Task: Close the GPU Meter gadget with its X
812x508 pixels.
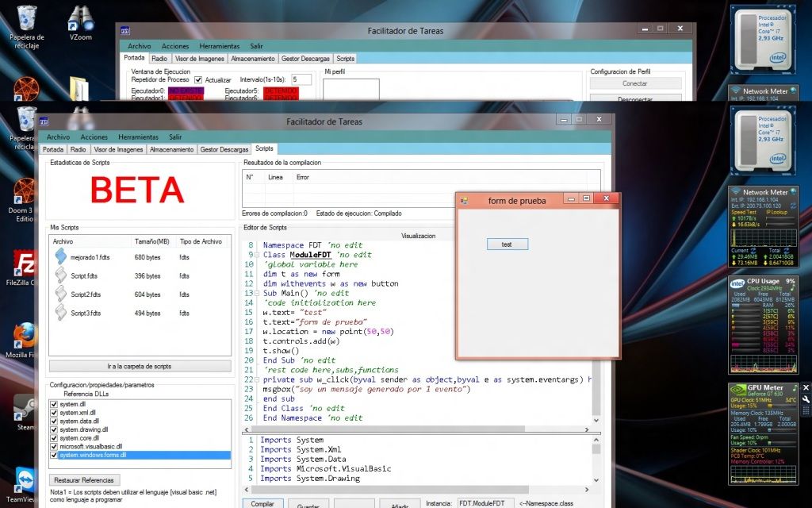Action: click(x=806, y=387)
